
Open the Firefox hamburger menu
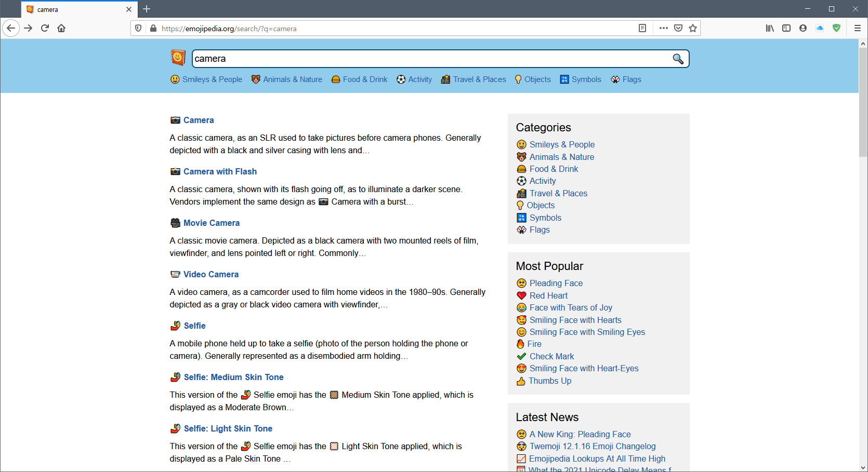tap(858, 28)
